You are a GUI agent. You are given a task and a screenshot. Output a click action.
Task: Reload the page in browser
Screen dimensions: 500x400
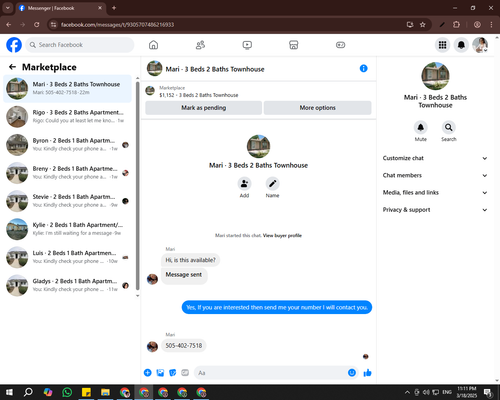[37, 25]
